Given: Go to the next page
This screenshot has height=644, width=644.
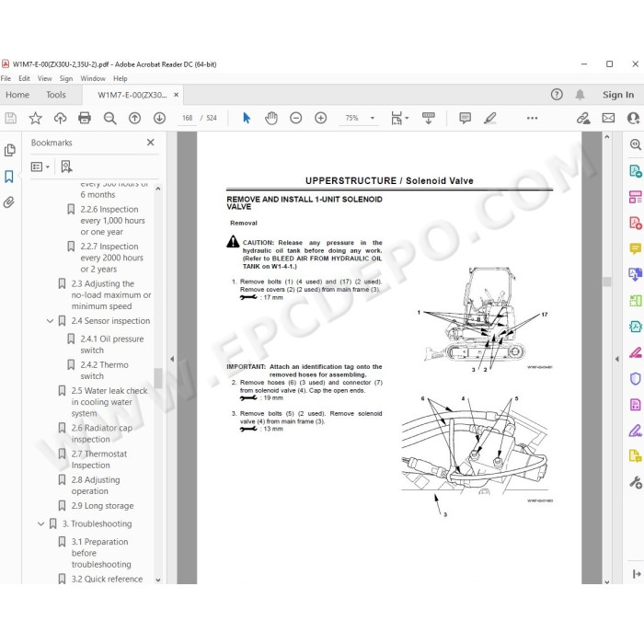Looking at the screenshot, I should [x=159, y=119].
